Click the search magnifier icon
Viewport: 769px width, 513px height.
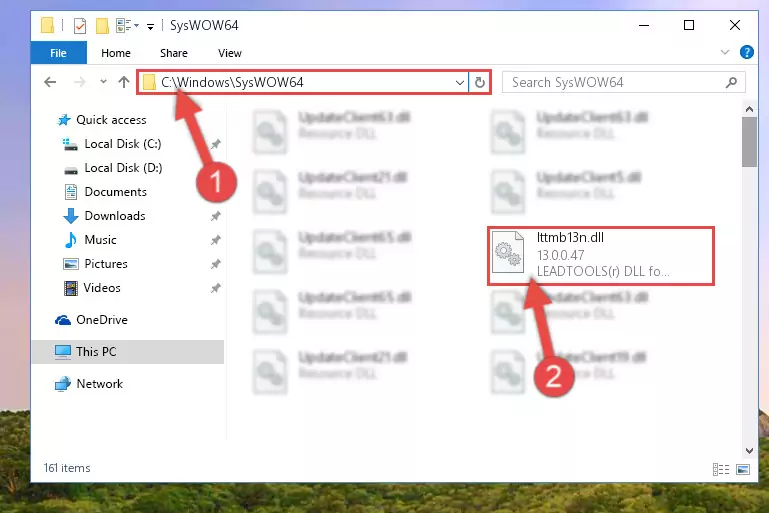[731, 82]
